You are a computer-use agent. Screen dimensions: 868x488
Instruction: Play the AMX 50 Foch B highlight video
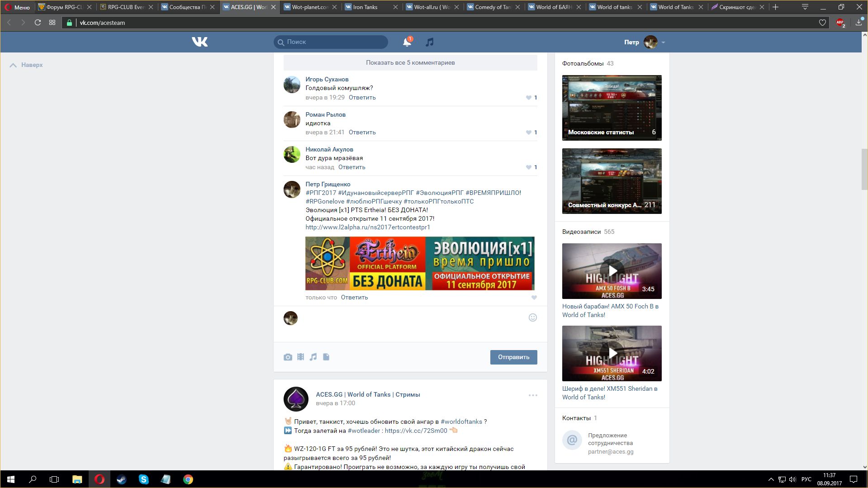pos(612,271)
